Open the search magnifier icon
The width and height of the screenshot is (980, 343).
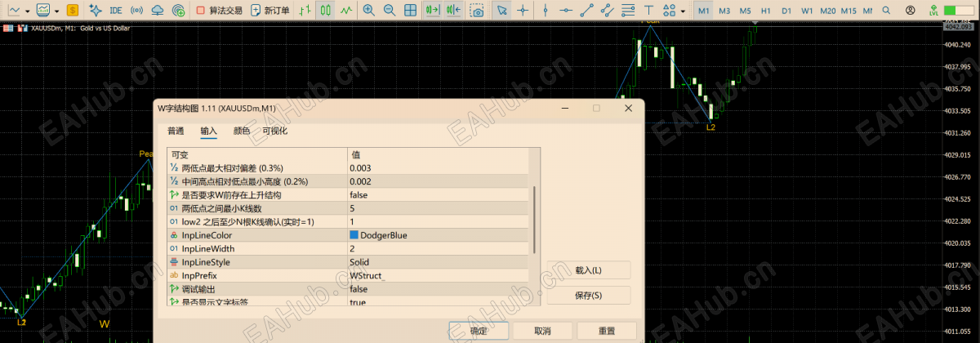coord(886,11)
